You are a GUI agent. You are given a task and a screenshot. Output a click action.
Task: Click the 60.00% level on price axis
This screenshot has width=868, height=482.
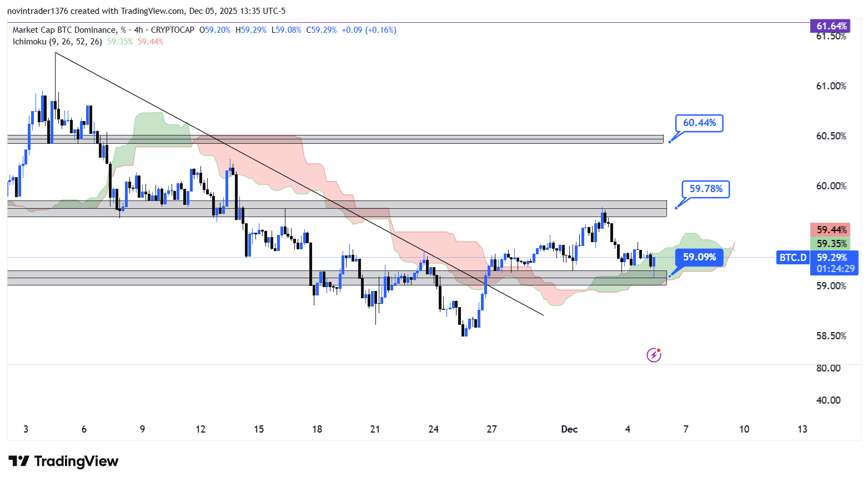tap(831, 186)
